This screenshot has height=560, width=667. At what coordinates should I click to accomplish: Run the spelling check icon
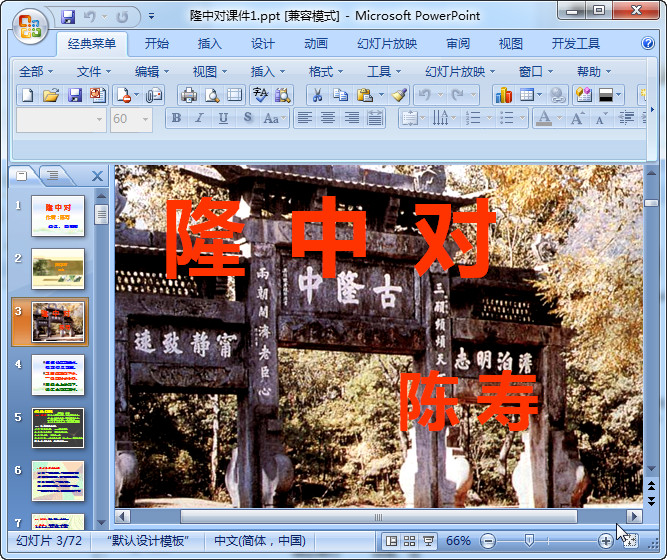tap(260, 95)
